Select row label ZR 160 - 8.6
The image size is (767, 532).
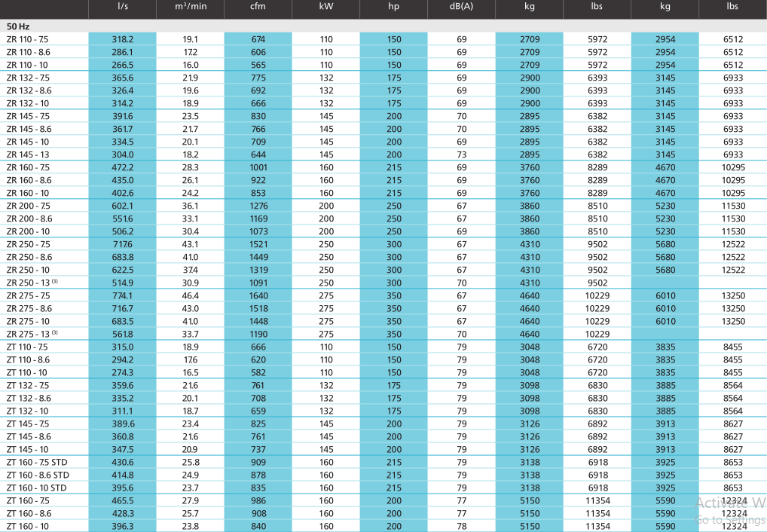pyautogui.click(x=29, y=180)
